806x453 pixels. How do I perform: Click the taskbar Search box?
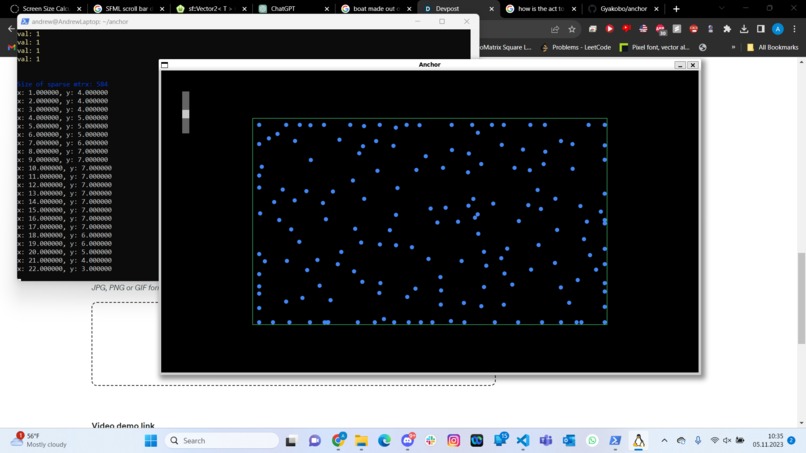pyautogui.click(x=222, y=441)
